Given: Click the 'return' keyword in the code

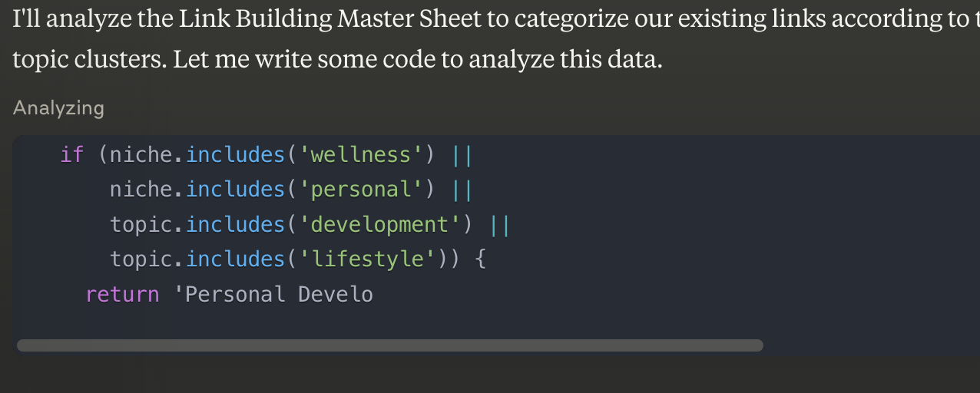Looking at the screenshot, I should coord(122,294).
